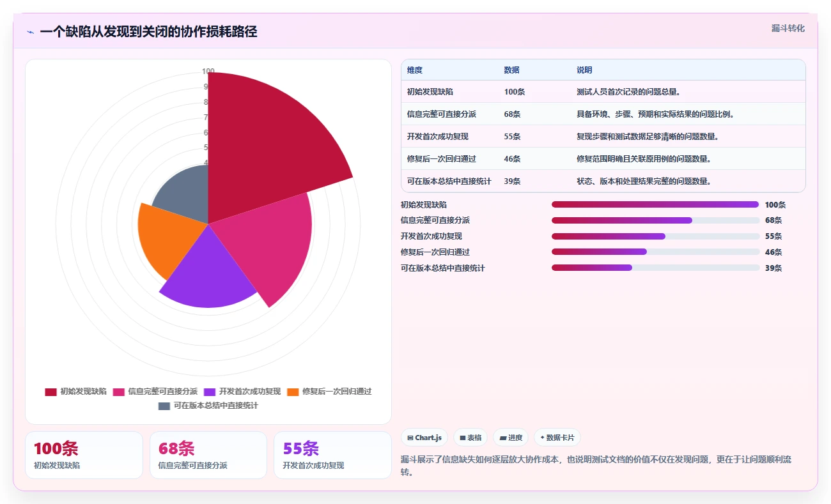
Task: Click the 46条 value in the table
Action: [512, 159]
